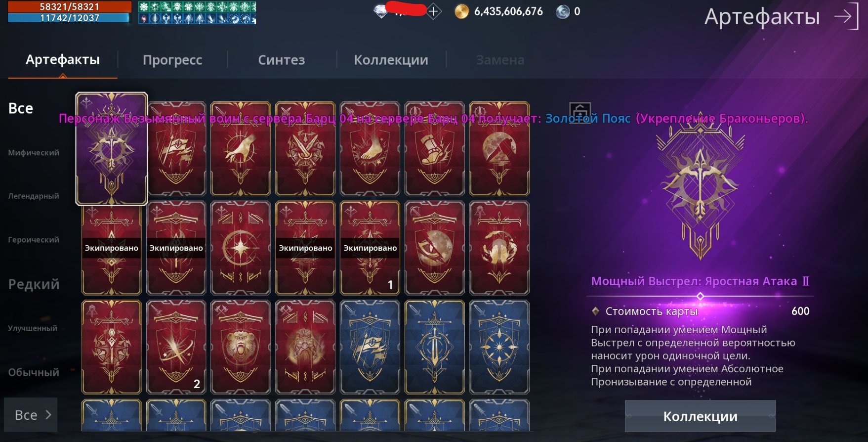Expand the Все dropdown at bottom left
This screenshot has width=868, height=442.
(x=31, y=415)
